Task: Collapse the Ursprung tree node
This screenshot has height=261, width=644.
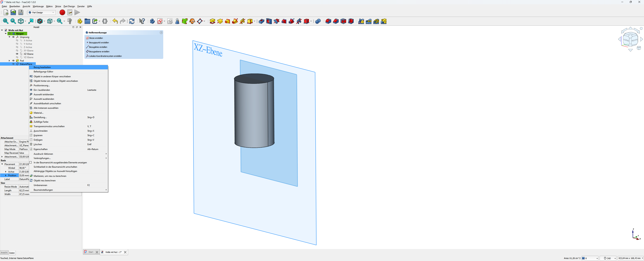Action: 10,37
